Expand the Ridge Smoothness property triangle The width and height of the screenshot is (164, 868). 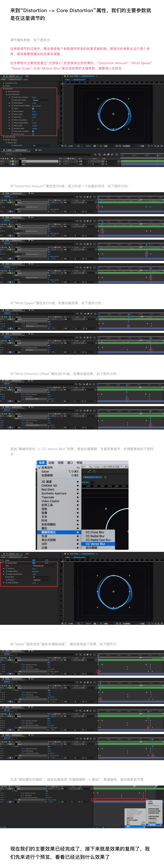pyautogui.click(x=4, y=574)
